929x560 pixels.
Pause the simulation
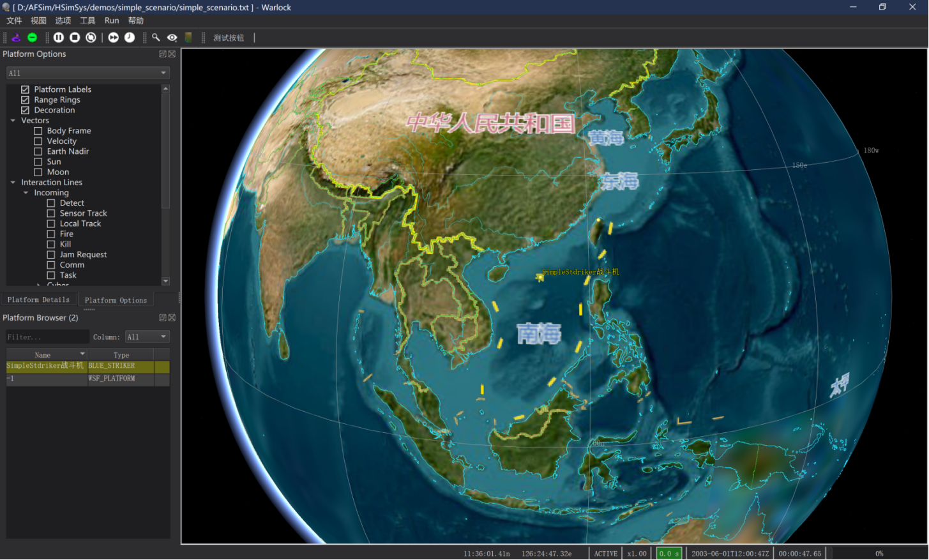[x=59, y=38]
